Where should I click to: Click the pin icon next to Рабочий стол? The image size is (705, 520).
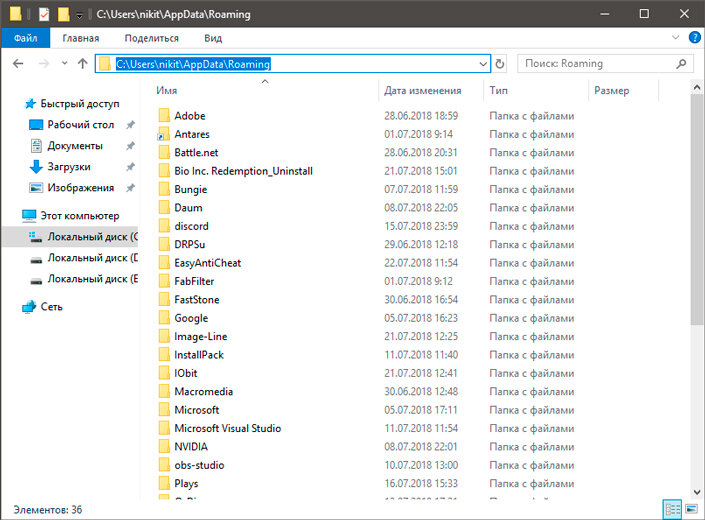tap(130, 124)
